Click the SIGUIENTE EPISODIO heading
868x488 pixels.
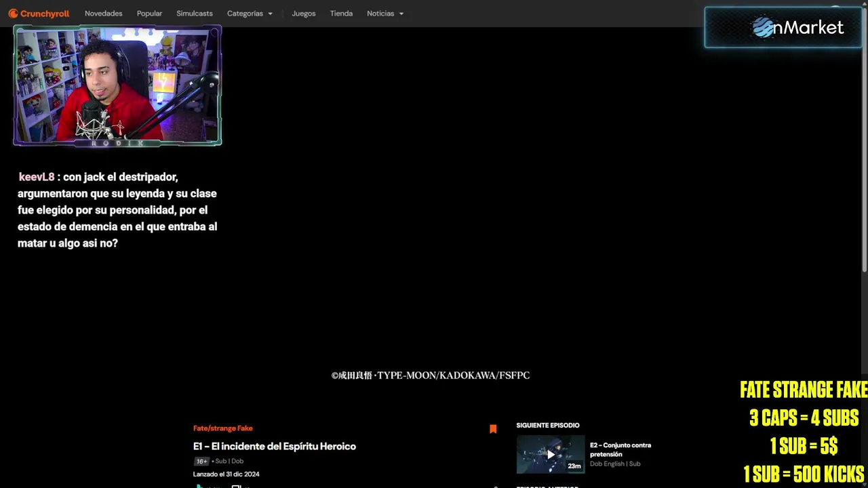point(548,426)
